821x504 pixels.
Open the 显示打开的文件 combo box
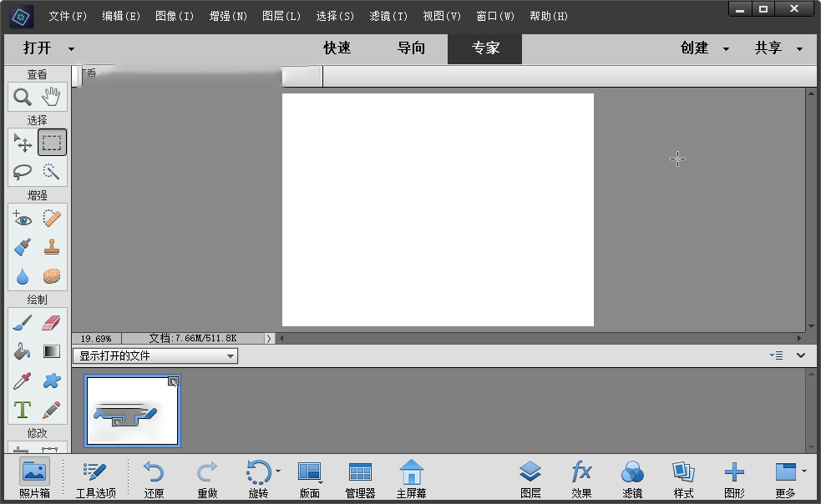point(155,356)
